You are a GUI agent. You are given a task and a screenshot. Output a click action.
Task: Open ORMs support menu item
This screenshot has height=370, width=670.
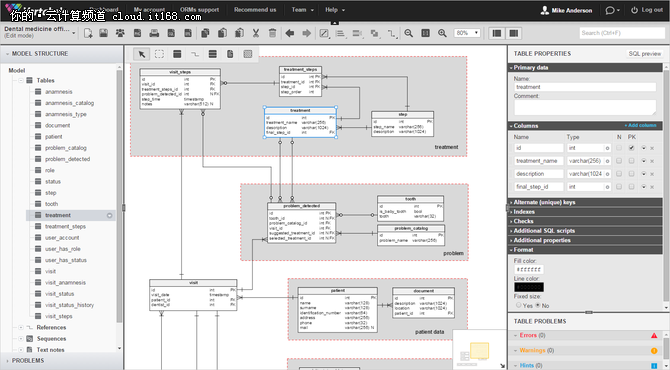pyautogui.click(x=199, y=10)
